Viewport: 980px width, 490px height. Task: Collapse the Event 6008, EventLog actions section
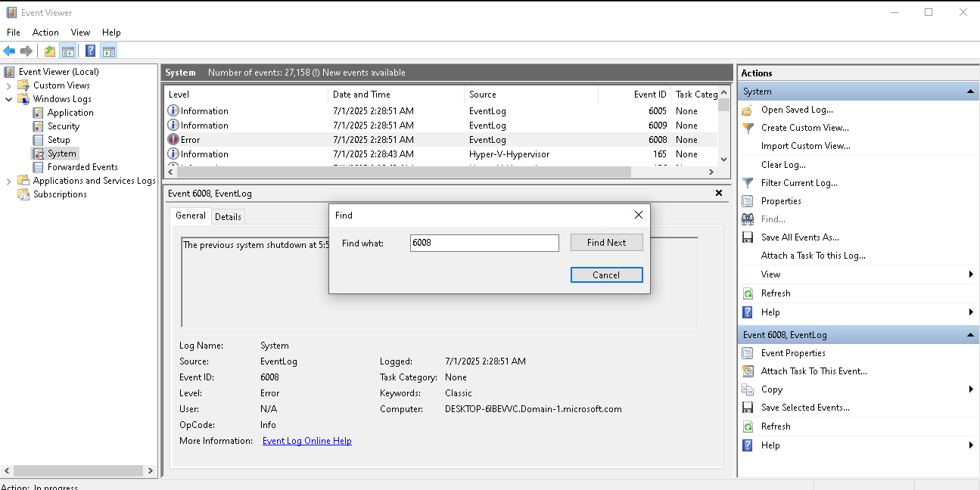[x=970, y=335]
